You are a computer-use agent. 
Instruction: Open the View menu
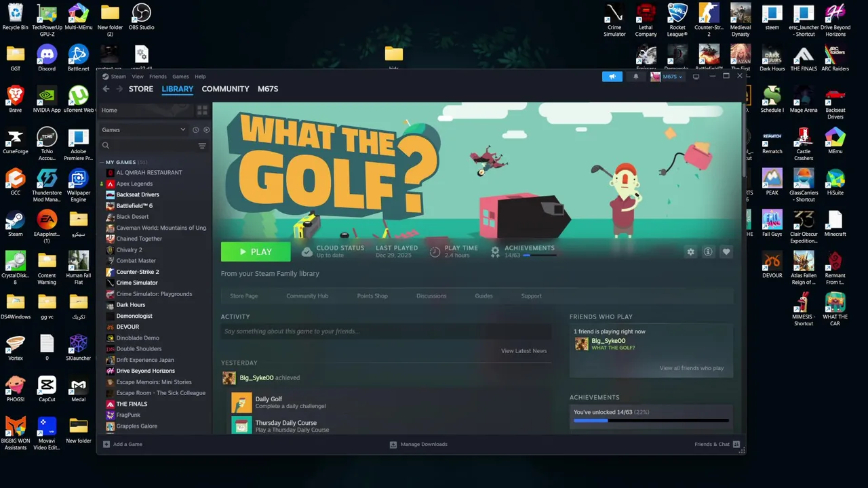tap(138, 77)
